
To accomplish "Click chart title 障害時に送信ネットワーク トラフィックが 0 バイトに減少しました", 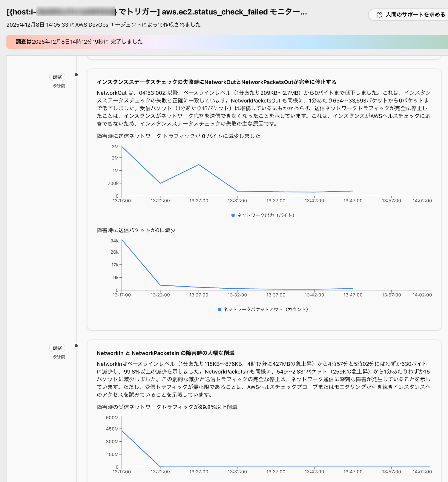I will (x=179, y=136).
